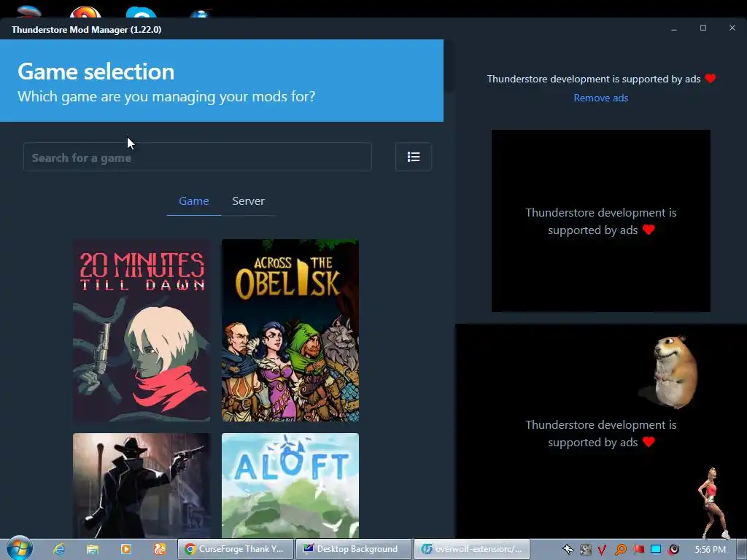The width and height of the screenshot is (747, 560).
Task: Launch Internet Explorer from the taskbar
Action: pos(59,549)
